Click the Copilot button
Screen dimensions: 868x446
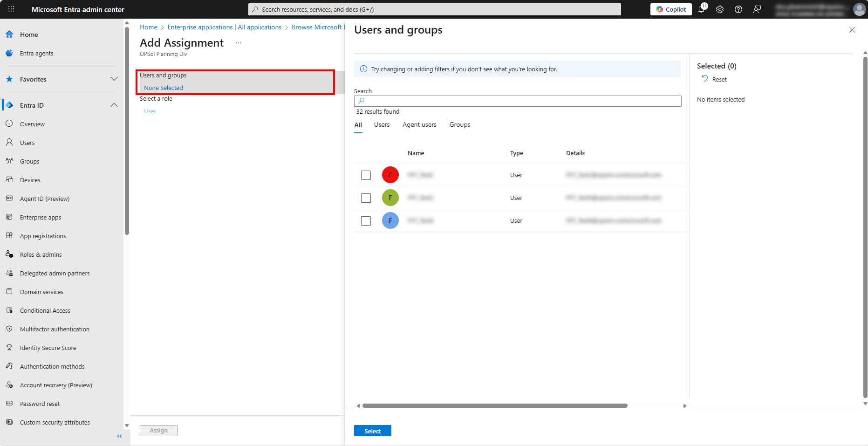671,9
